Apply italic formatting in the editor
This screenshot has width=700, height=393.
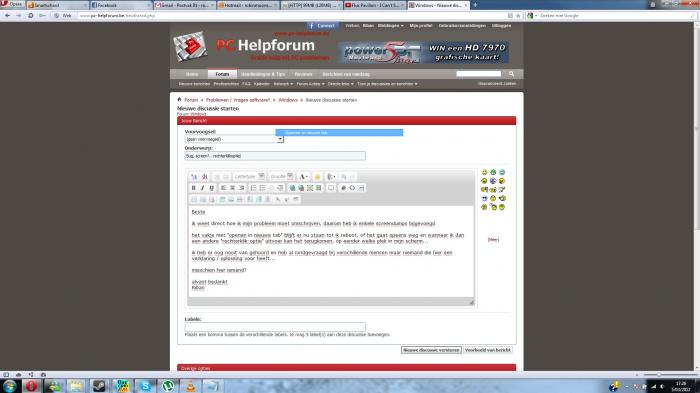[202, 188]
